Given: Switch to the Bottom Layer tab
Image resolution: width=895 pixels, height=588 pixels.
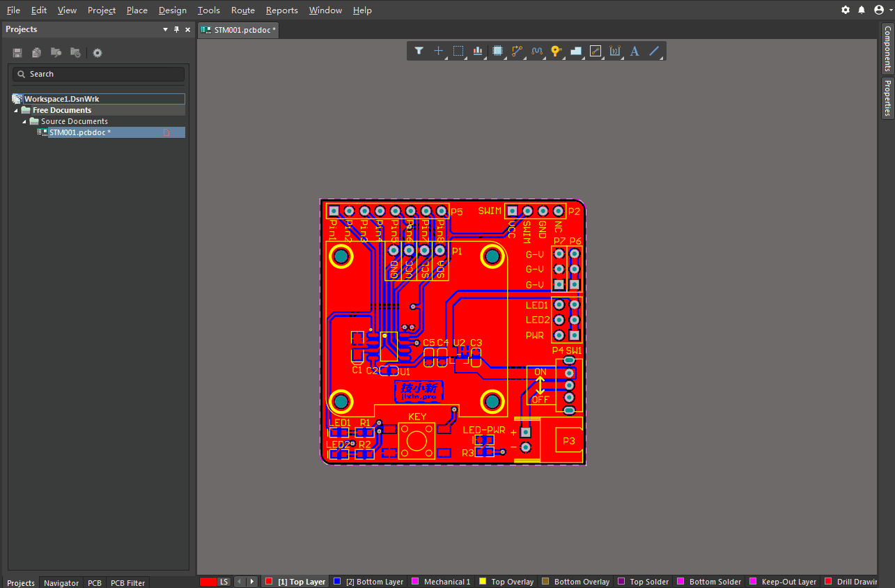Looking at the screenshot, I should click(x=374, y=582).
